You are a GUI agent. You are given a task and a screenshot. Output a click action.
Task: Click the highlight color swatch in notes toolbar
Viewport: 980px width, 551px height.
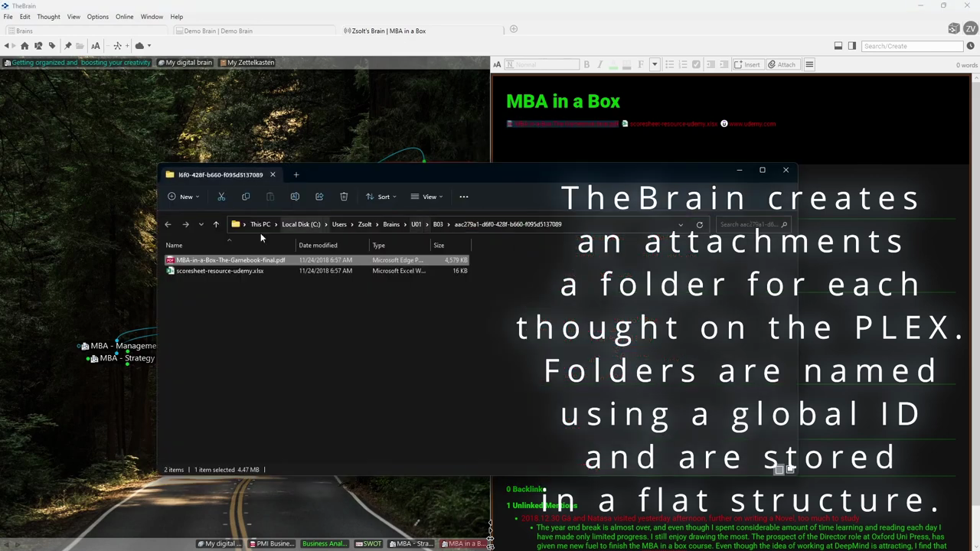[x=626, y=64]
